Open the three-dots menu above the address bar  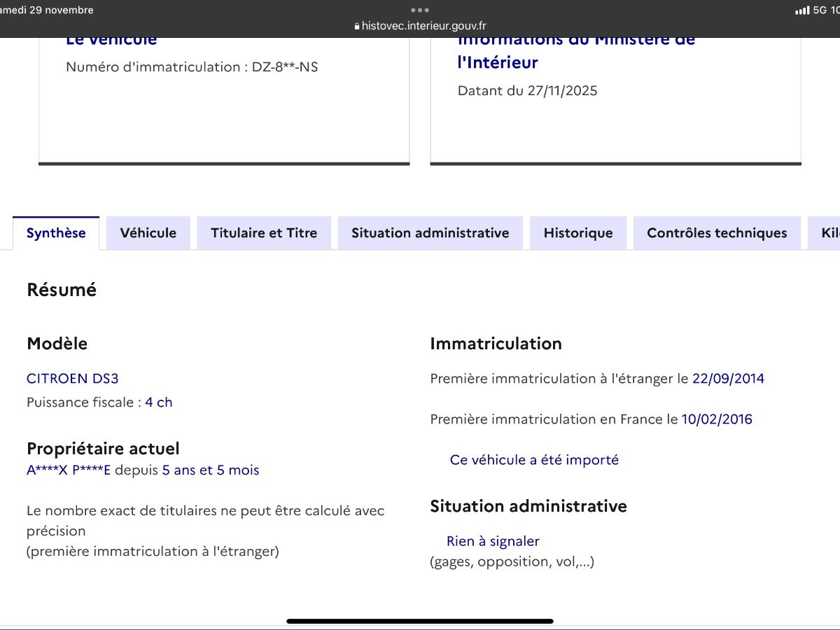coord(420,10)
